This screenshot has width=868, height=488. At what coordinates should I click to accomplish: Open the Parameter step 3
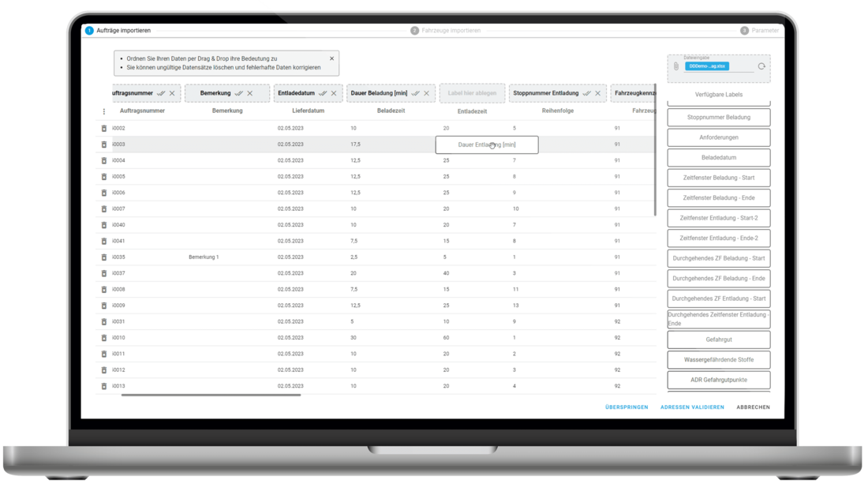760,31
